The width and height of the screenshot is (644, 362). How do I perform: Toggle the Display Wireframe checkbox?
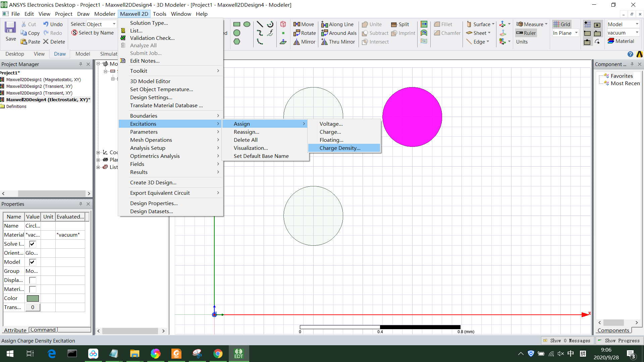(x=32, y=280)
